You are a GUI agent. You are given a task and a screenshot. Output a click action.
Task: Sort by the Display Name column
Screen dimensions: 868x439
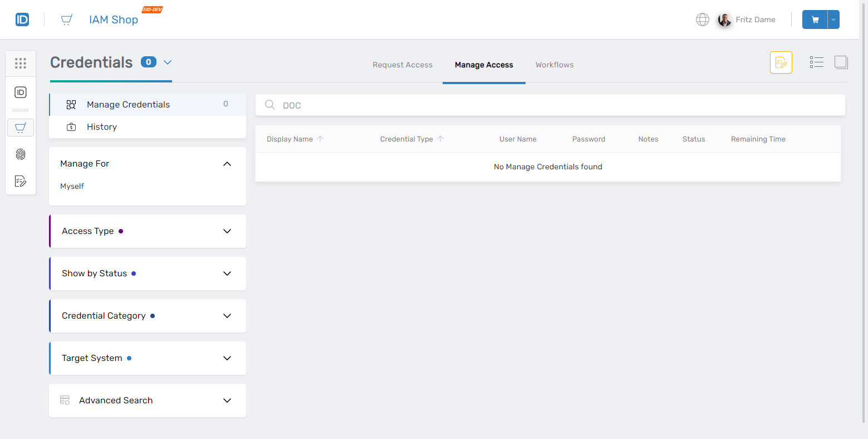click(290, 139)
